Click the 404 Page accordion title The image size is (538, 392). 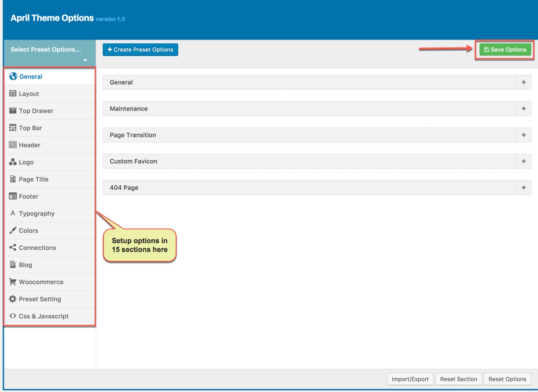click(x=124, y=187)
